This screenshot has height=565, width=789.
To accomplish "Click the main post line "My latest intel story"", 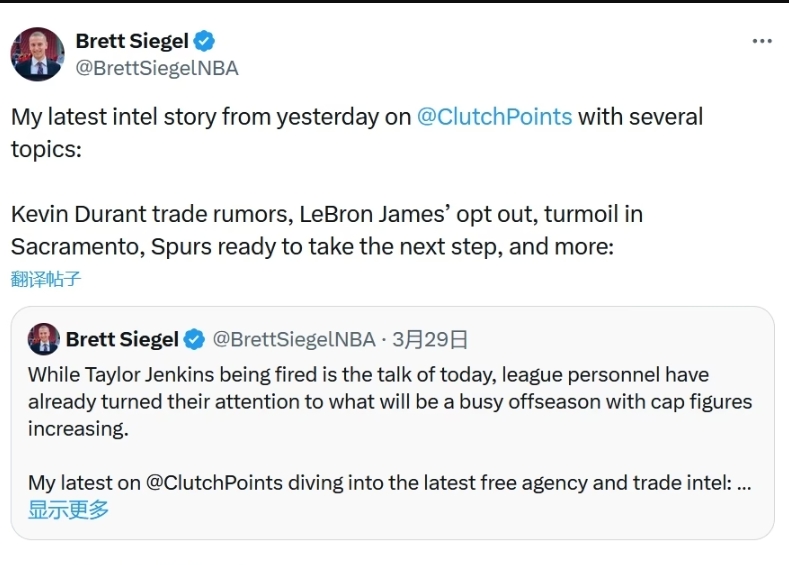I will pyautogui.click(x=195, y=117).
